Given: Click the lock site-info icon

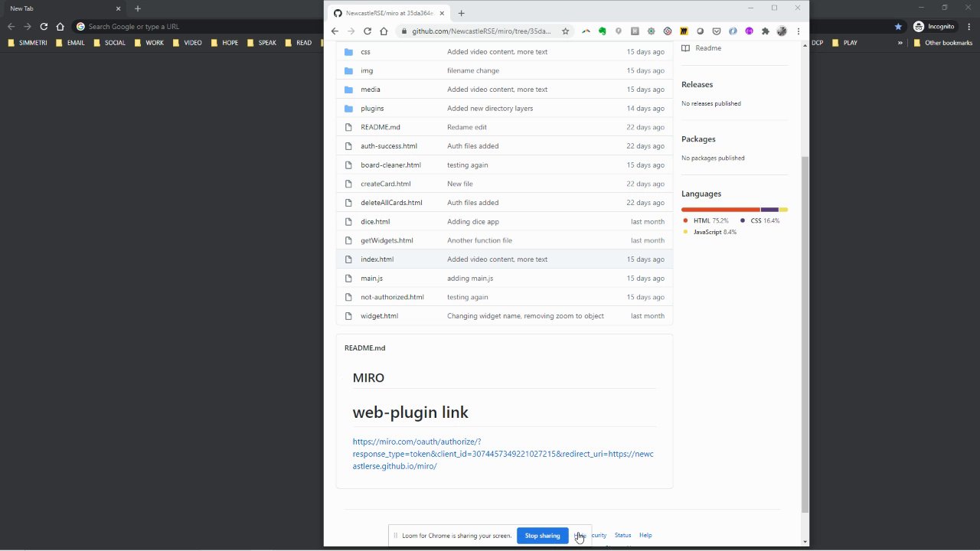Looking at the screenshot, I should (x=403, y=31).
